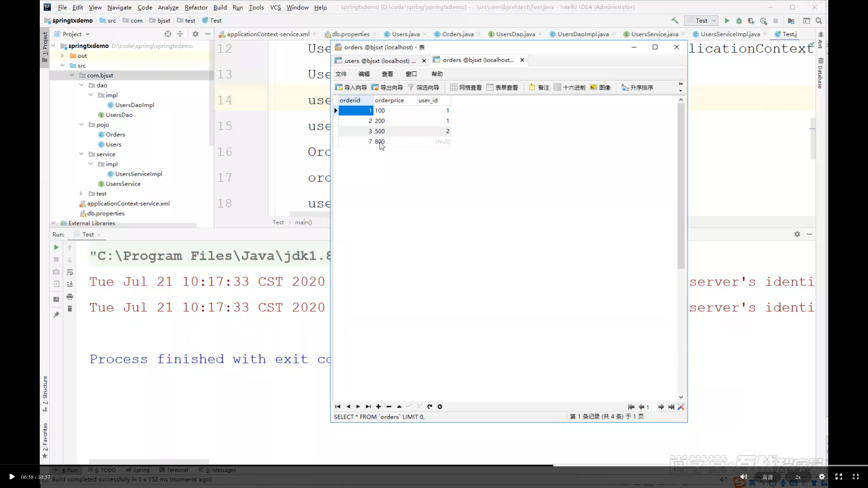The width and height of the screenshot is (868, 488).
Task: Click Sort Ascending (升序排序) in Navicat
Action: click(x=637, y=87)
